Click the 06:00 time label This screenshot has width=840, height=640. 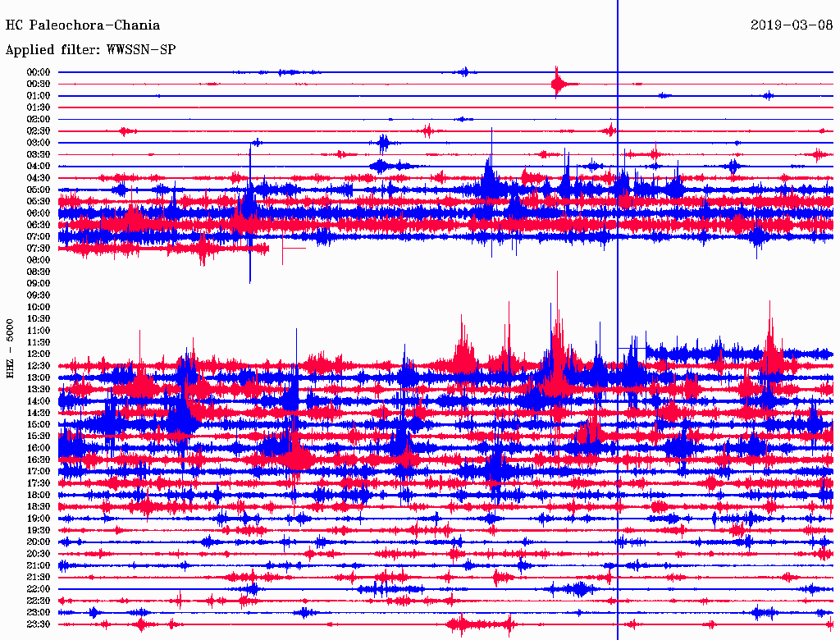tap(39, 213)
